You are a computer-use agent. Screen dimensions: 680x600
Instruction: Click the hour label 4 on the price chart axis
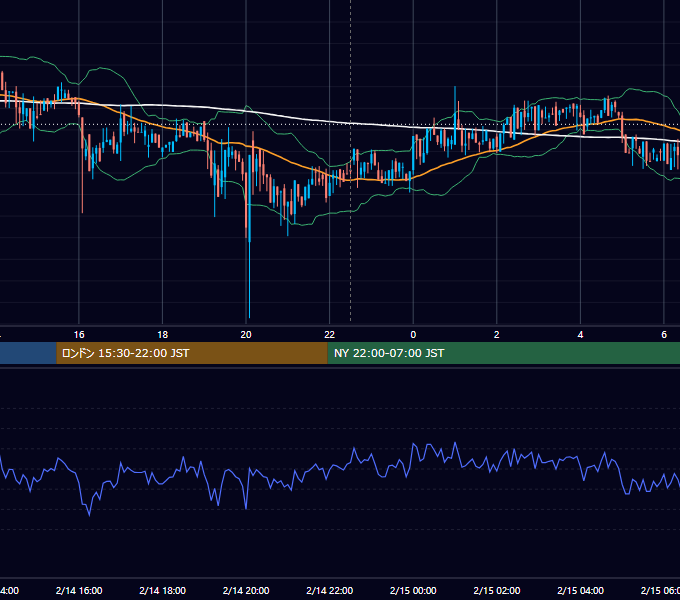pos(580,335)
